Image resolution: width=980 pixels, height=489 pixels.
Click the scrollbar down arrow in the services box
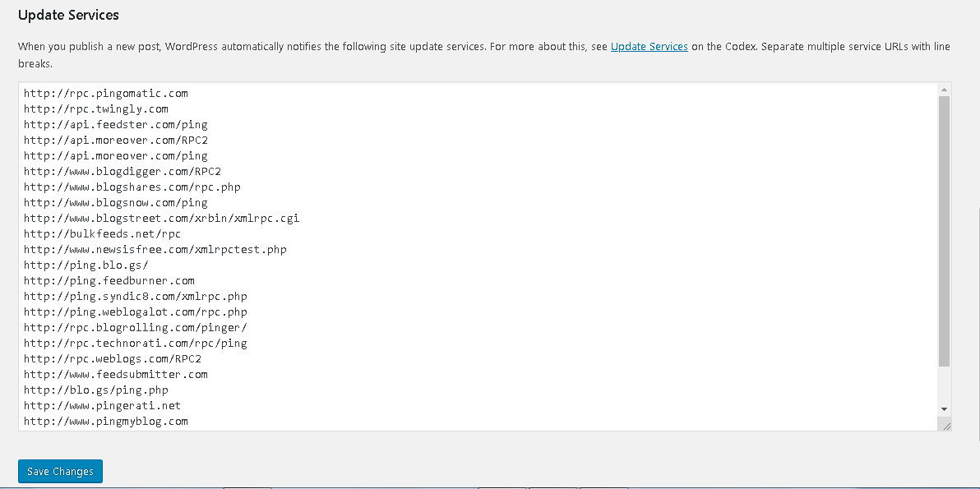[x=944, y=408]
